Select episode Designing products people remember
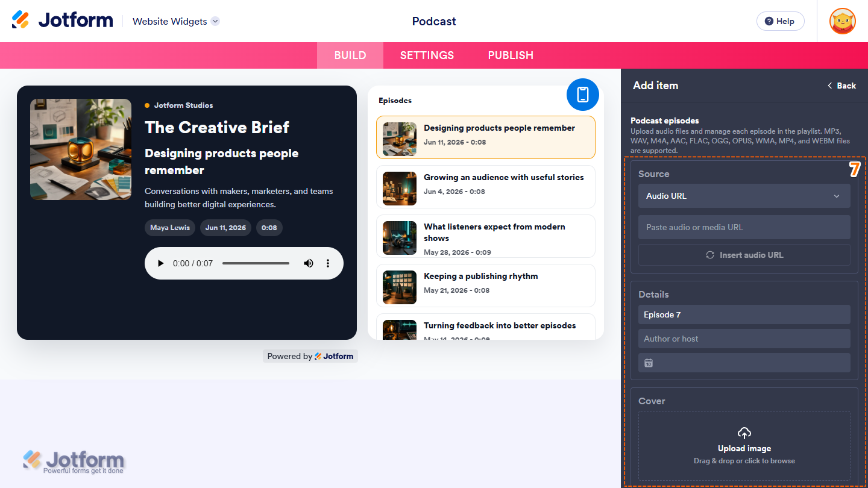Image resolution: width=868 pixels, height=488 pixels. 486,137
